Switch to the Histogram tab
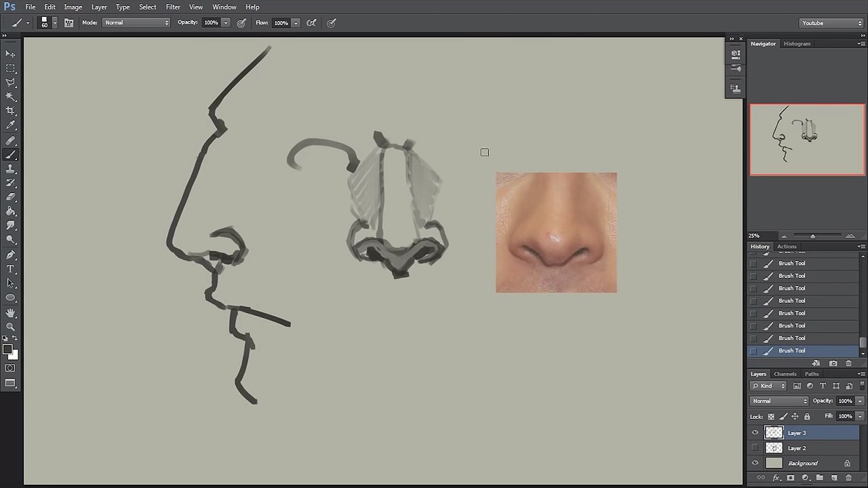The image size is (868, 488). point(797,44)
